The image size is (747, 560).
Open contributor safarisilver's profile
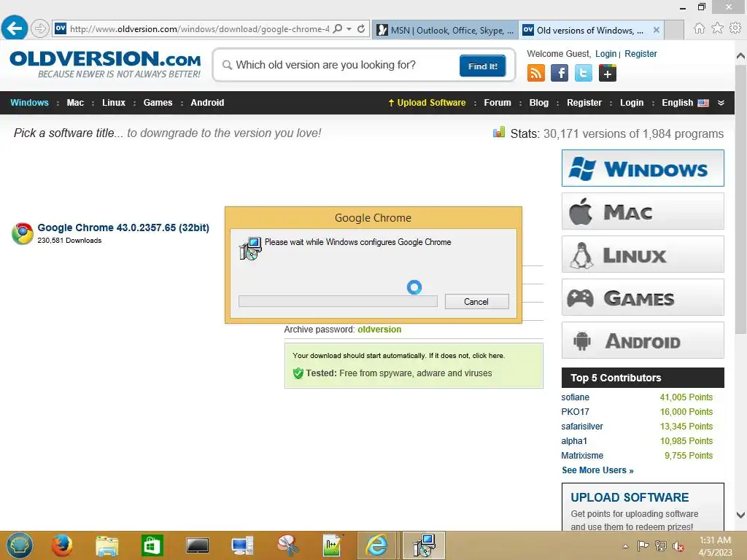click(581, 427)
